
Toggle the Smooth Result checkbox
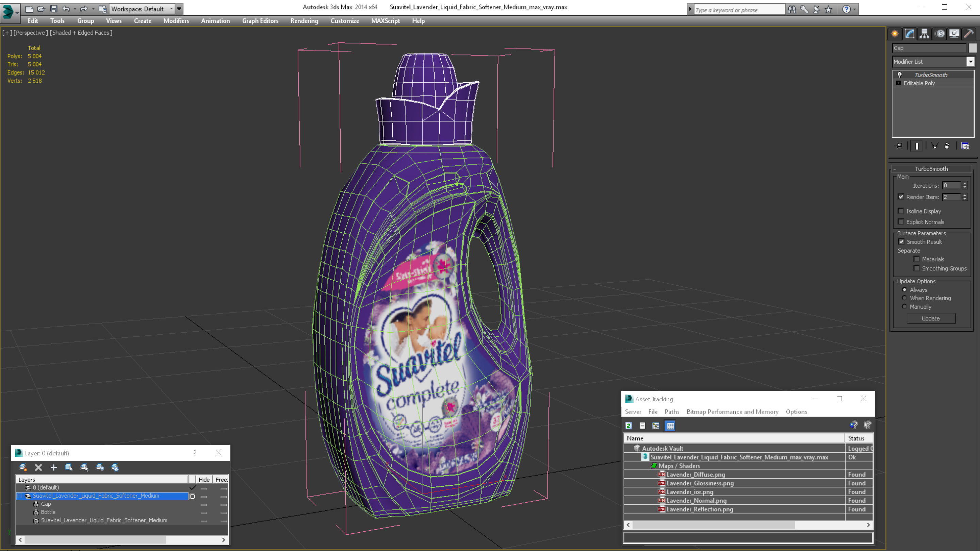[901, 241]
